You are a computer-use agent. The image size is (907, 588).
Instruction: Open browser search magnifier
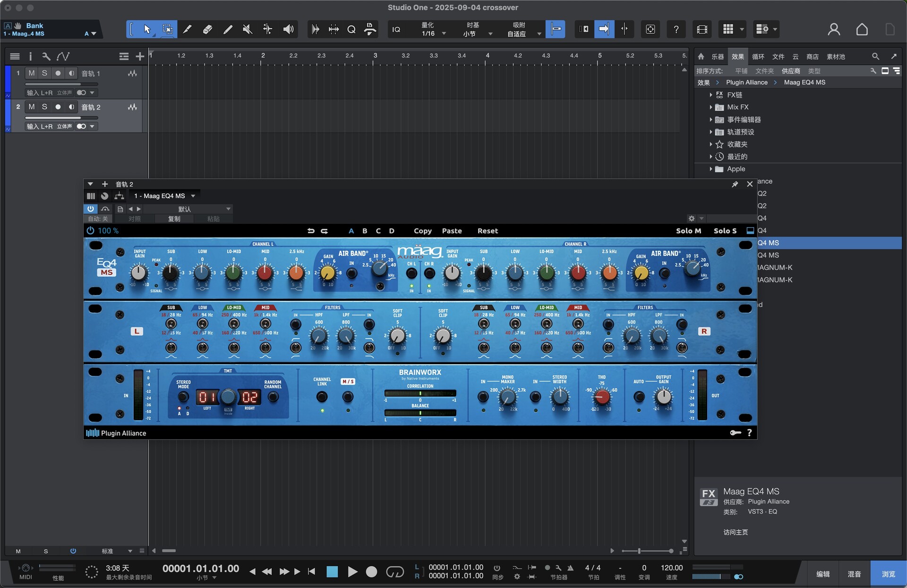(x=875, y=56)
